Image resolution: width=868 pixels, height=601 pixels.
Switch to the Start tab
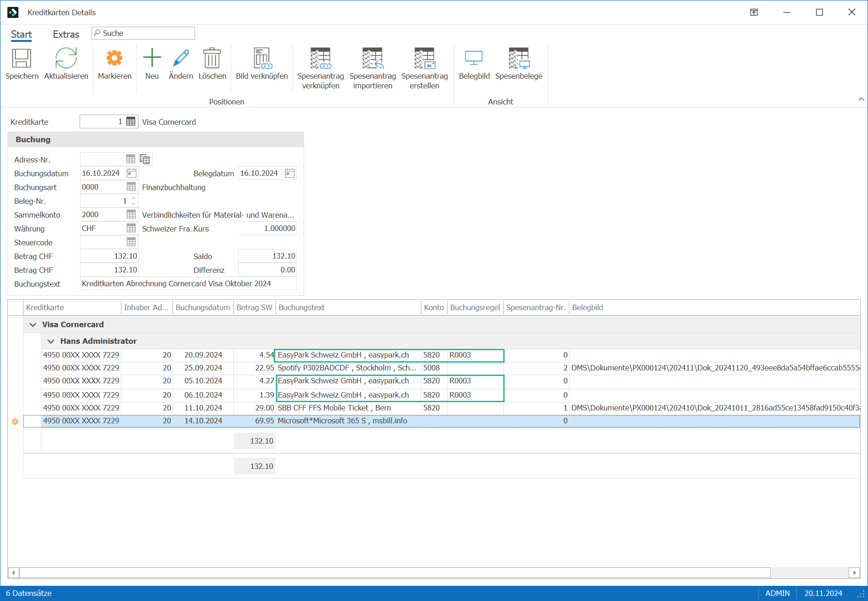tap(21, 35)
